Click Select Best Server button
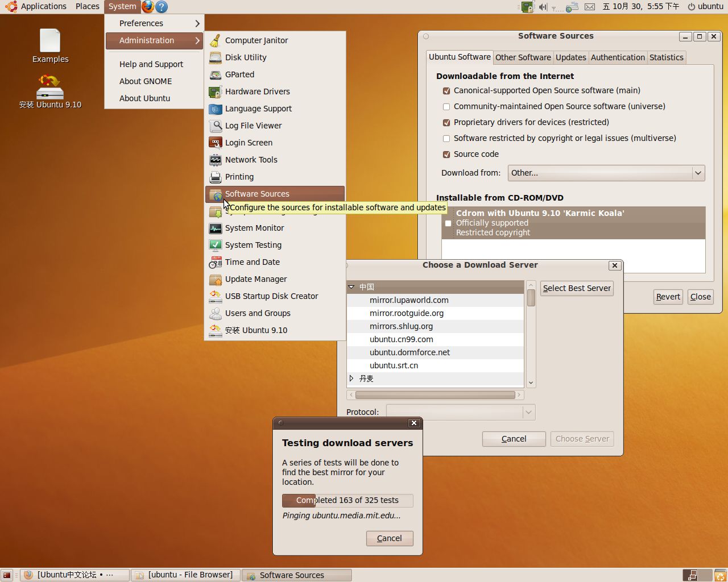 (577, 288)
